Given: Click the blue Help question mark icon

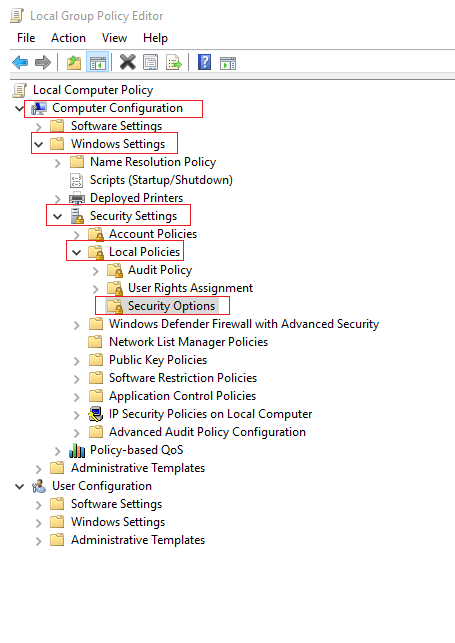Looking at the screenshot, I should tap(204, 62).
